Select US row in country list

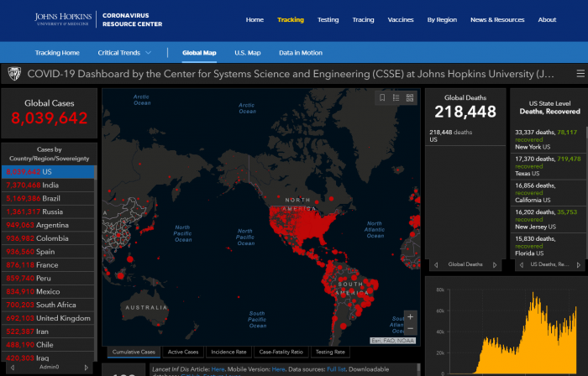pos(48,172)
